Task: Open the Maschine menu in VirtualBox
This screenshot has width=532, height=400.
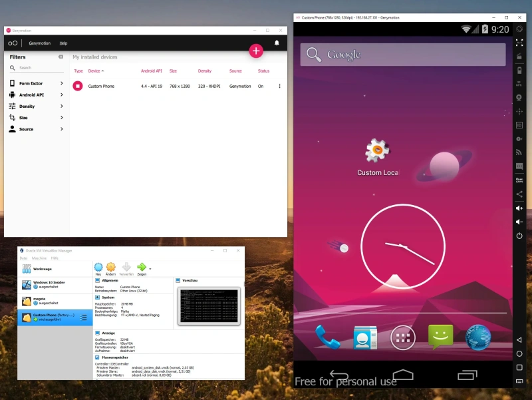Action: point(39,258)
